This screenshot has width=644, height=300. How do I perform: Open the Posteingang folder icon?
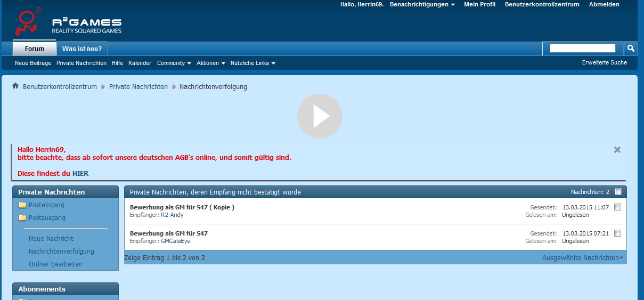22,205
